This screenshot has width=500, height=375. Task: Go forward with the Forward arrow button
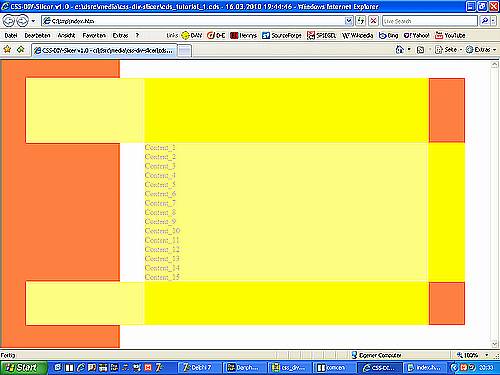pos(22,21)
